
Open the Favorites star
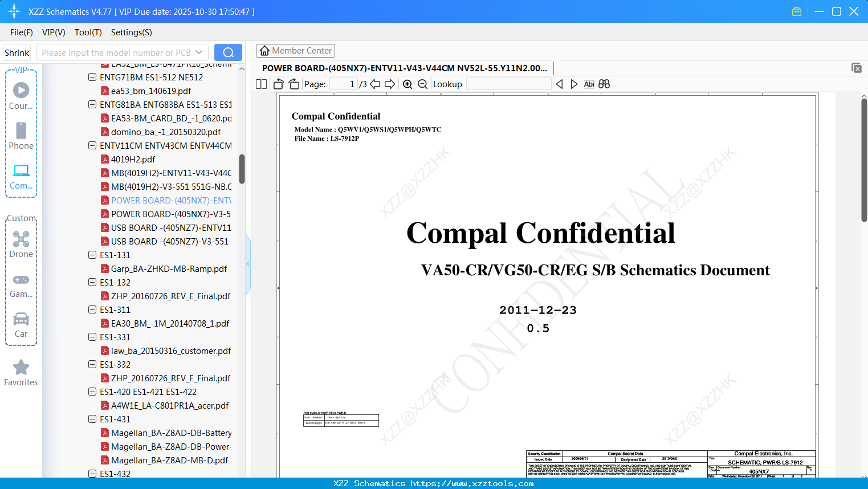21,373
